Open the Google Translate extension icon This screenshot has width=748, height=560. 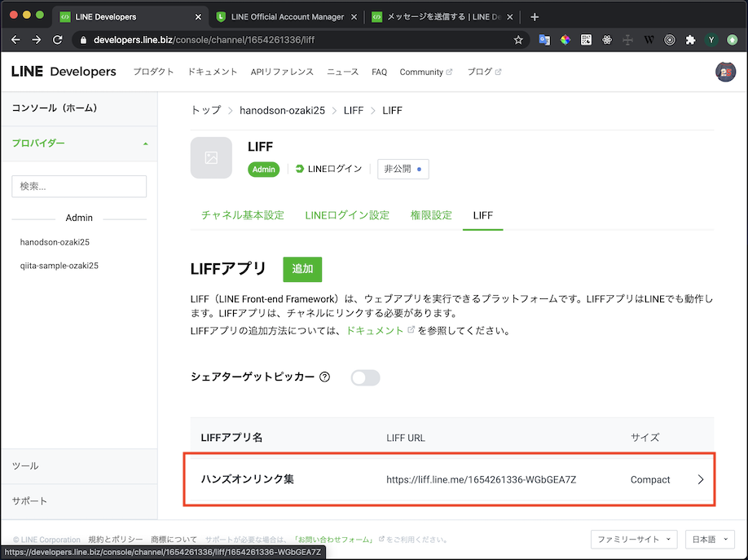pyautogui.click(x=544, y=40)
